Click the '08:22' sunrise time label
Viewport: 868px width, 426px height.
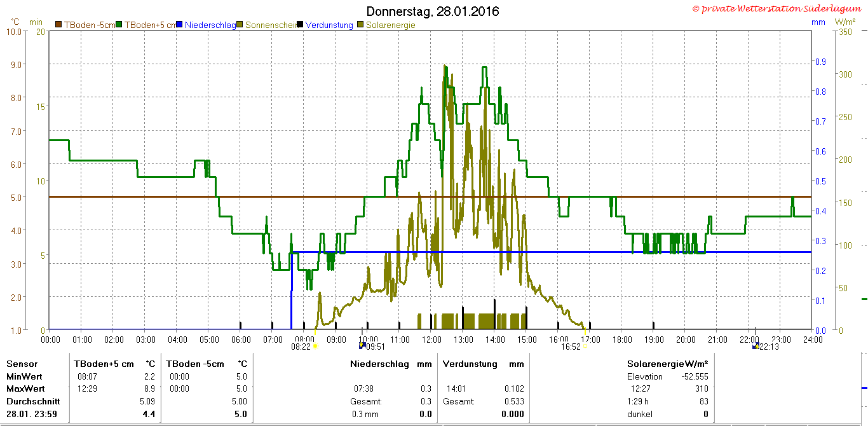pyautogui.click(x=301, y=347)
